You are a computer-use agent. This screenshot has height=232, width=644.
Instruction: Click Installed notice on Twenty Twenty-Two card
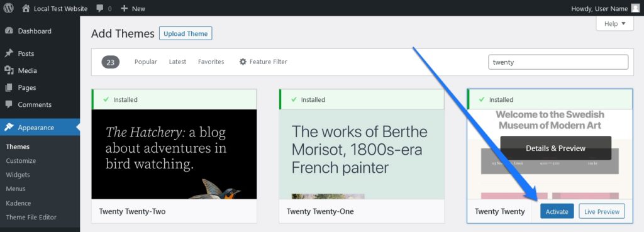(174, 99)
